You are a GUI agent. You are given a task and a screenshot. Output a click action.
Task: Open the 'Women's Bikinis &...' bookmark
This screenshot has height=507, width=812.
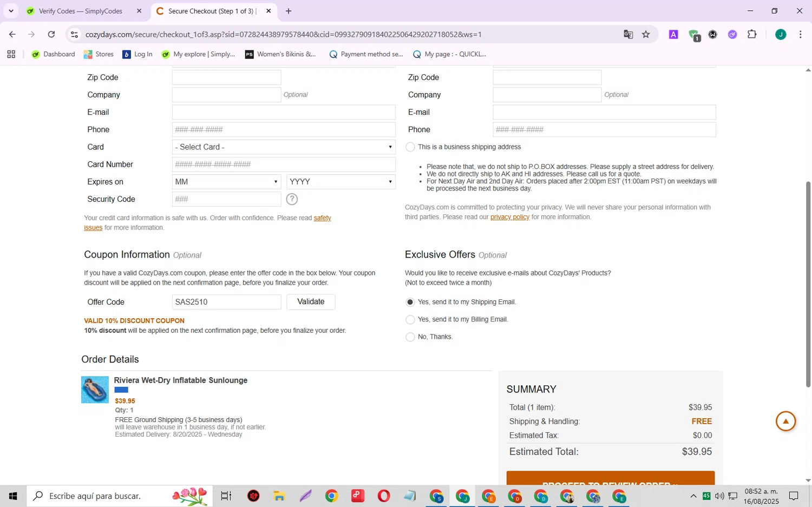point(280,54)
